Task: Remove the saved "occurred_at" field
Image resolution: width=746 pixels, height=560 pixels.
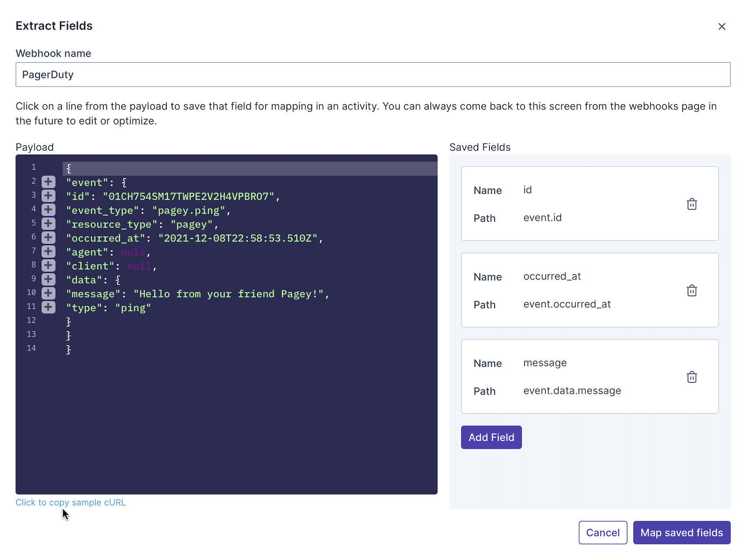Action: [x=692, y=290]
